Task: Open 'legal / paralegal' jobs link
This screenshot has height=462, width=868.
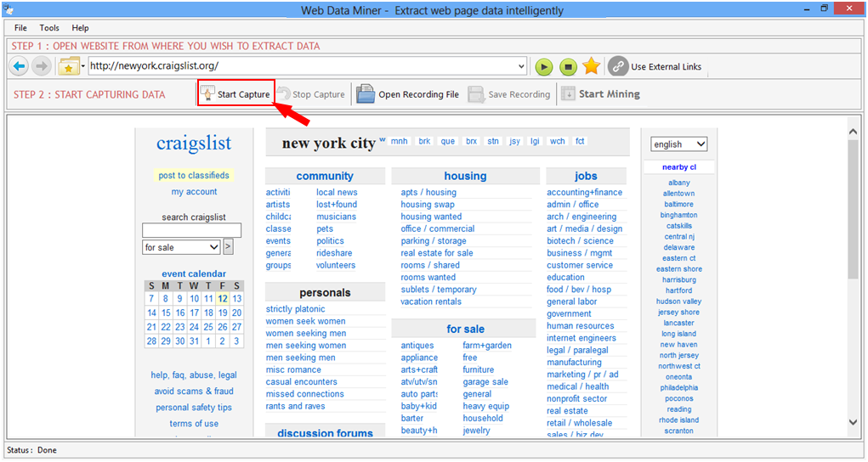Action: coord(577,350)
